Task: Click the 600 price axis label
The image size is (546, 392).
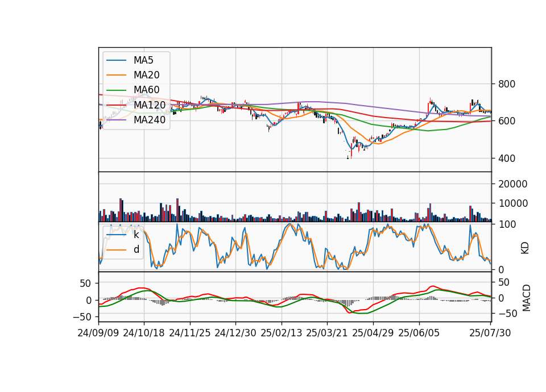Action: point(507,121)
